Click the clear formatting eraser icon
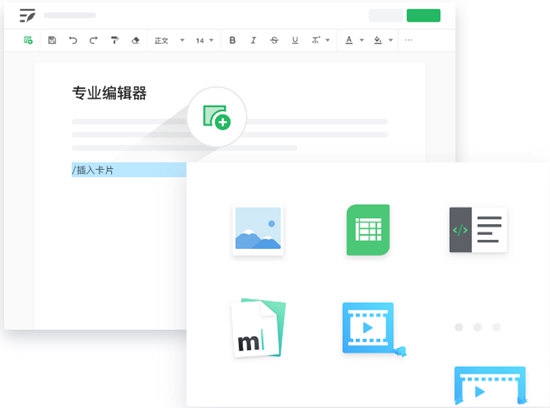 click(135, 40)
